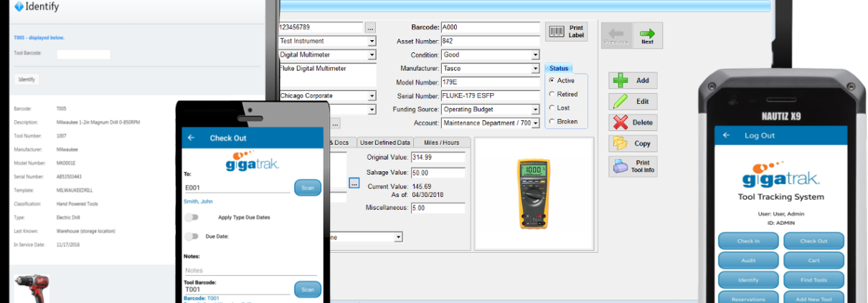Click the pencil Edit button
The height and width of the screenshot is (303, 868).
633,102
